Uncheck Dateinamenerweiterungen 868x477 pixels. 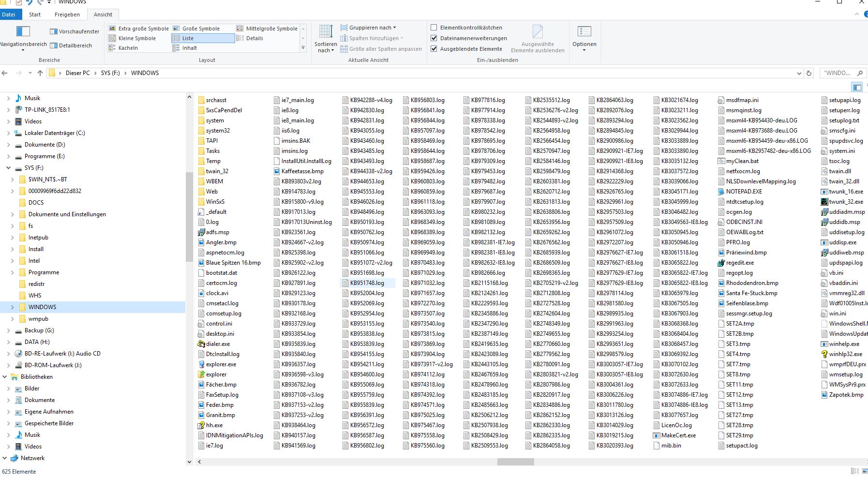(x=434, y=38)
